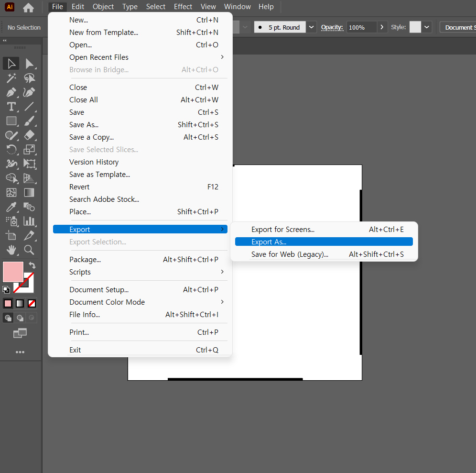Select the Pen tool
Screen dimensions: 476x473
tap(11, 92)
